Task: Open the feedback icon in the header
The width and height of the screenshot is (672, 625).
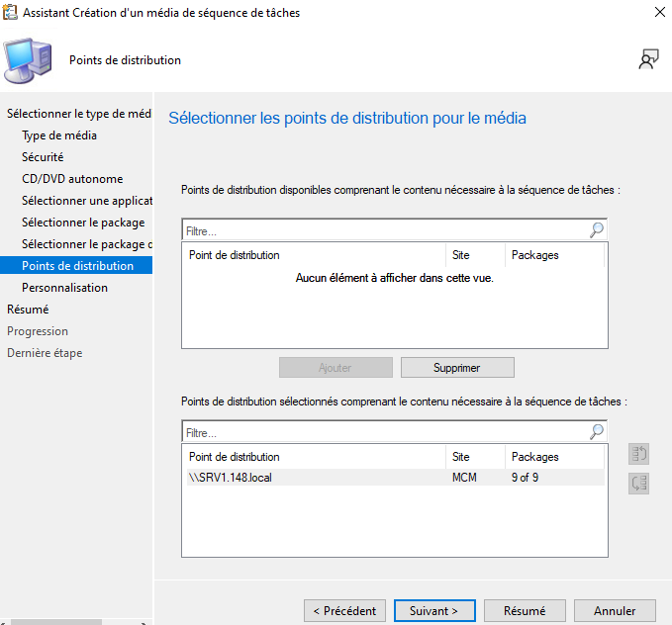Action: tap(648, 59)
